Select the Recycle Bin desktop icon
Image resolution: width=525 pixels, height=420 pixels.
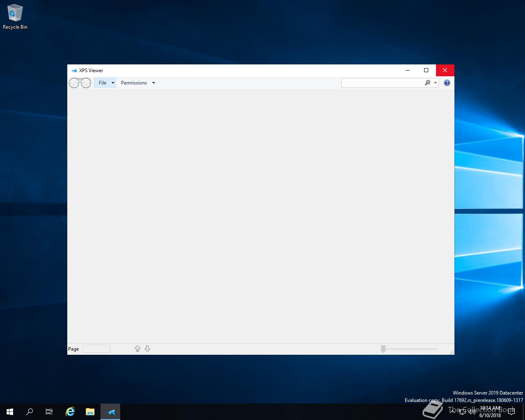tap(15, 17)
